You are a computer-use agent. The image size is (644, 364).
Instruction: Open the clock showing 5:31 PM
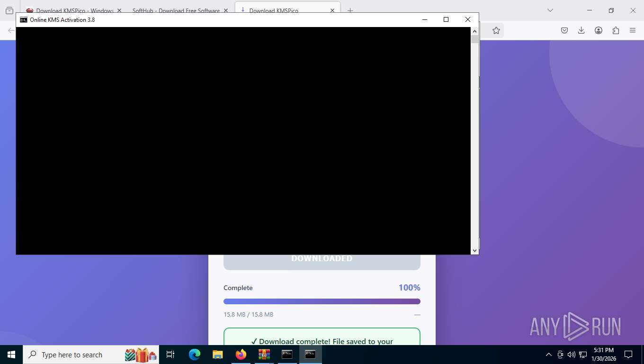pyautogui.click(x=604, y=355)
